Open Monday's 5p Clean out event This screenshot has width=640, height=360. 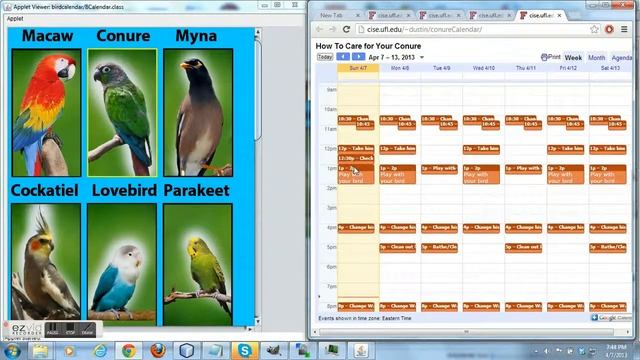point(398,247)
